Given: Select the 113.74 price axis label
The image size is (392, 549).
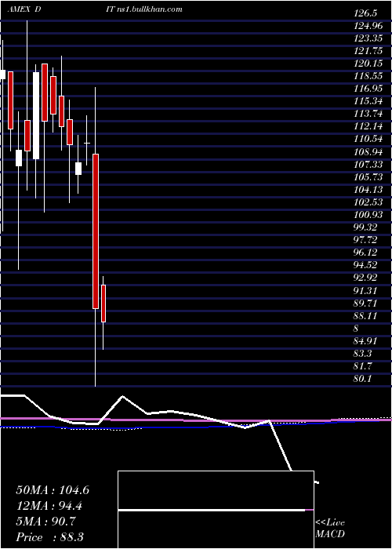Looking at the screenshot, I should click(x=368, y=115).
